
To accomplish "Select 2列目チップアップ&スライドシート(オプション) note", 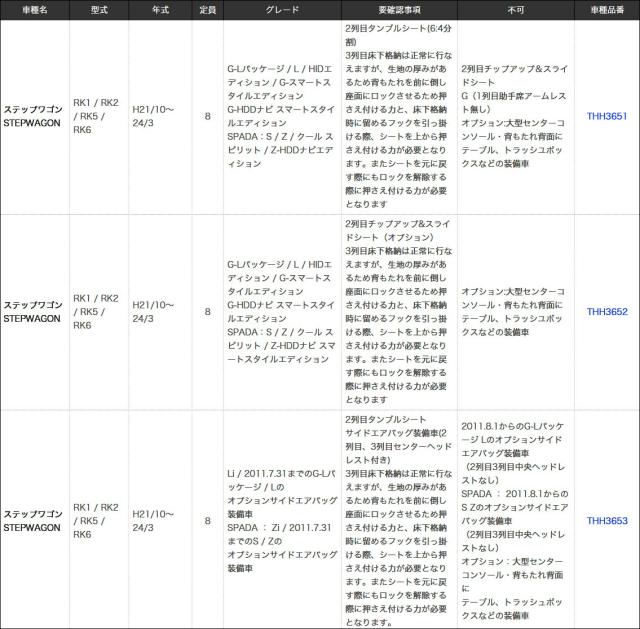I will tap(398, 231).
